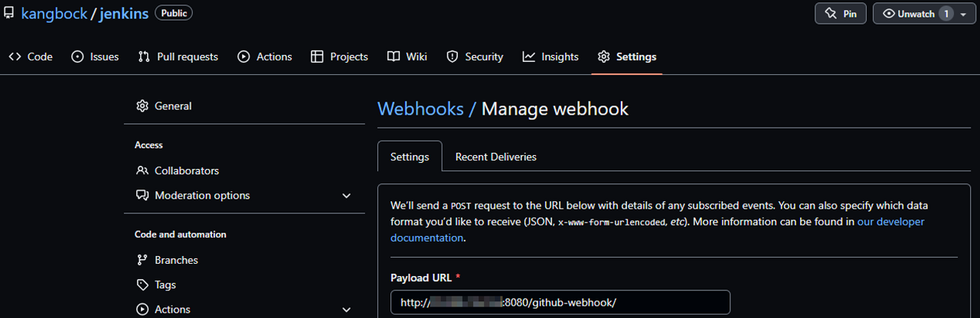
Task: Click the Issues circle-dot icon
Action: [77, 57]
